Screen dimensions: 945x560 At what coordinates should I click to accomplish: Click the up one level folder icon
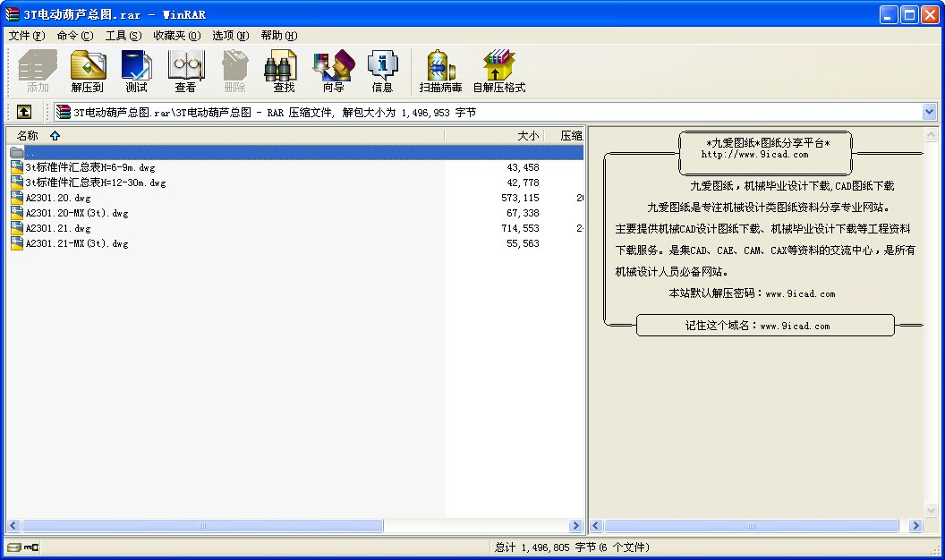point(24,112)
